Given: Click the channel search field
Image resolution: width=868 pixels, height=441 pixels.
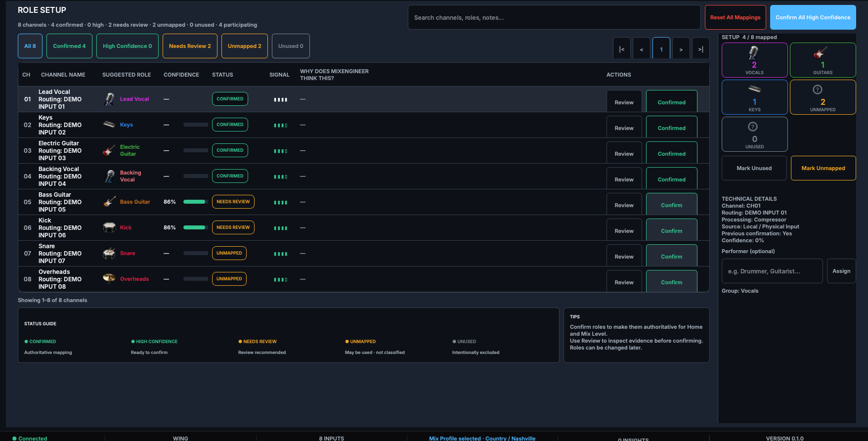Looking at the screenshot, I should tap(554, 17).
